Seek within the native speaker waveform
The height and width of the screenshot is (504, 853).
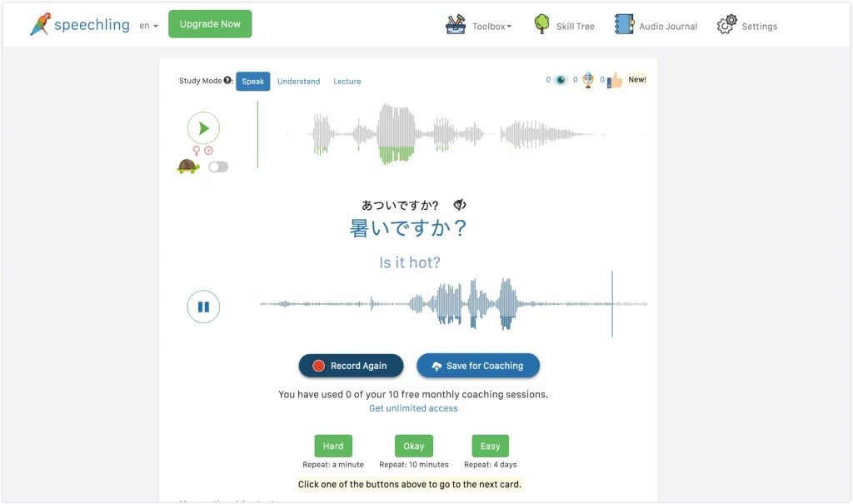[x=451, y=134]
